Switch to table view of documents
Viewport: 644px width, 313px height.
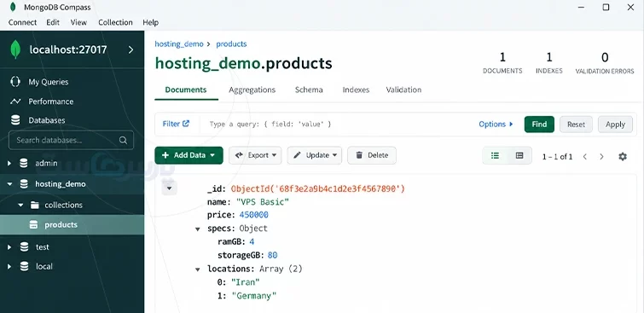[519, 156]
